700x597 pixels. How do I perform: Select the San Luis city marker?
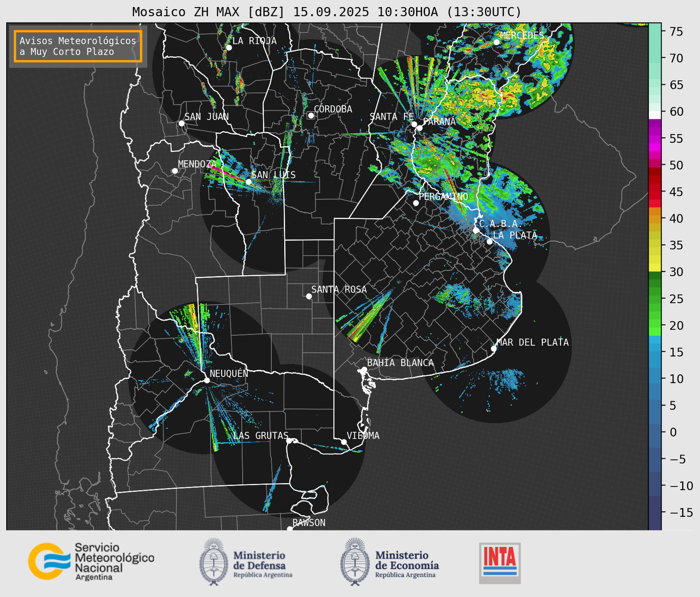[x=248, y=182]
